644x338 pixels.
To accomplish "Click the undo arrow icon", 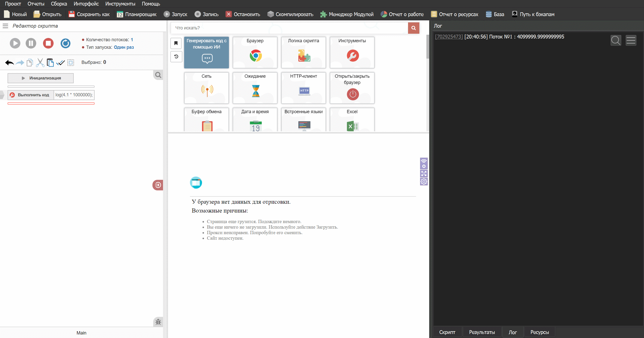I will coord(10,62).
